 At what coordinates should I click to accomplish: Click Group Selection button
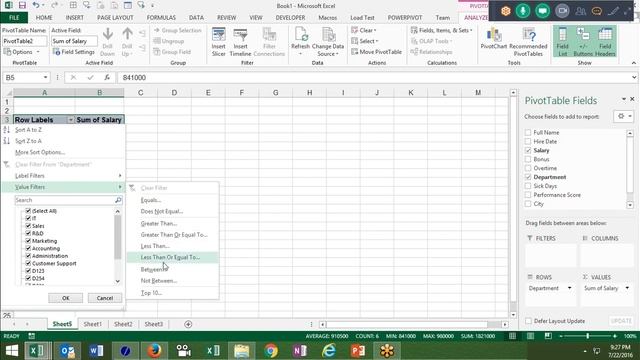point(178,30)
